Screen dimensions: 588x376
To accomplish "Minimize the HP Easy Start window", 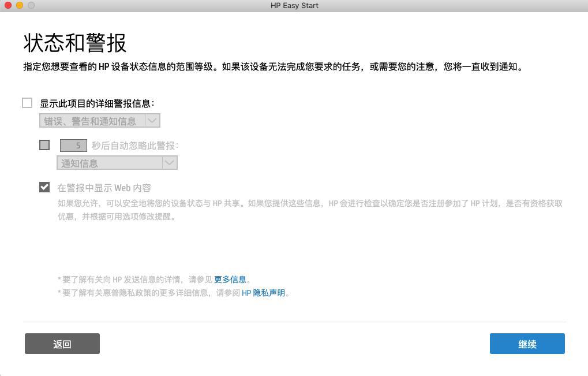I will pyautogui.click(x=20, y=5).
